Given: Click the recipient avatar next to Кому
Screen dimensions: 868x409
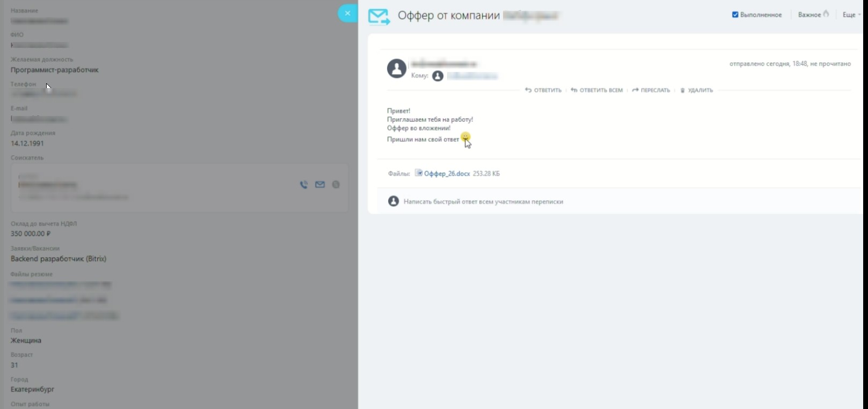Looking at the screenshot, I should coord(438,76).
